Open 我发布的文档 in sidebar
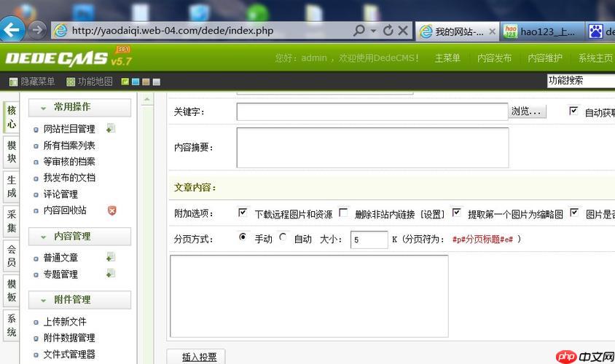Viewport: 615px width, 364px height. tap(69, 178)
